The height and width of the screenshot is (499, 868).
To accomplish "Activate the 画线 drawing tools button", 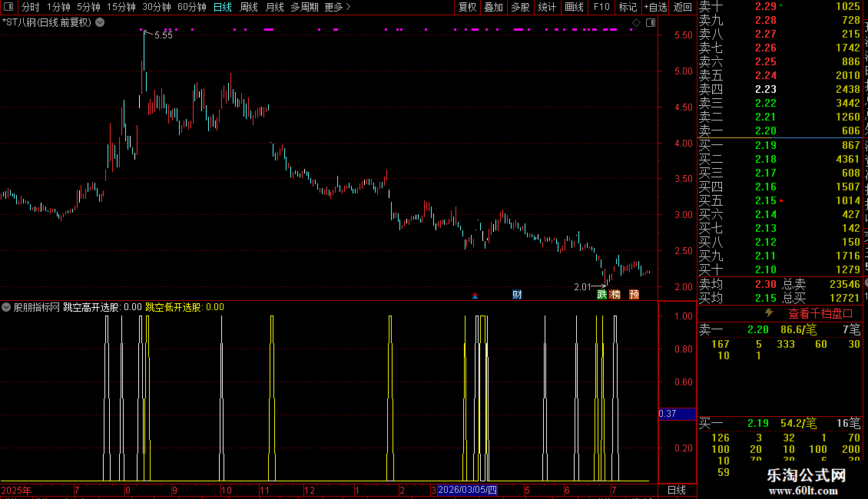I will 574,7.
